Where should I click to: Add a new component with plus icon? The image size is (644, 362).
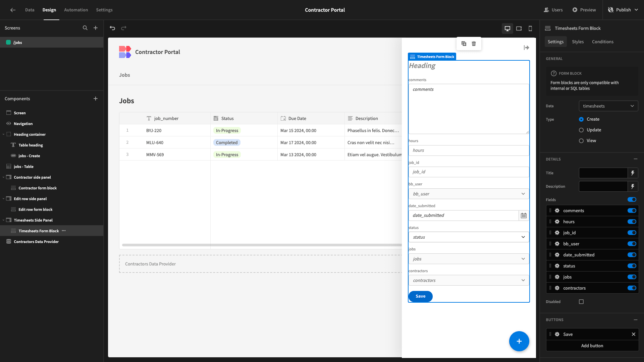click(96, 99)
